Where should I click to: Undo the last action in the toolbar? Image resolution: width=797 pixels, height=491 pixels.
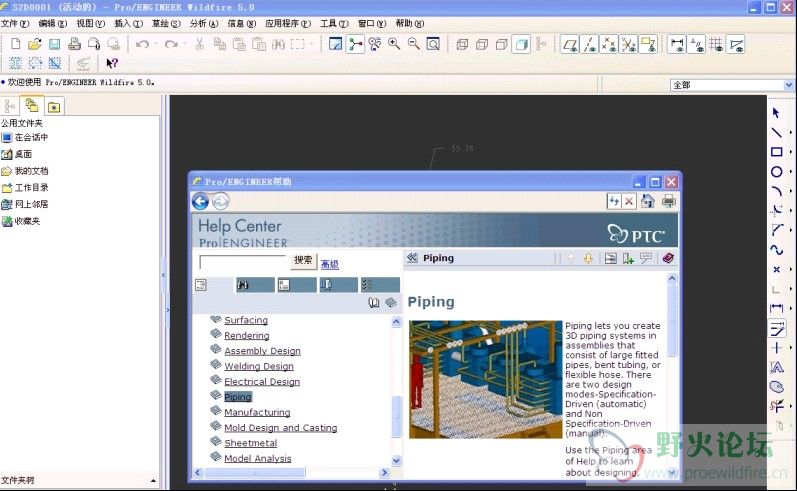click(142, 44)
